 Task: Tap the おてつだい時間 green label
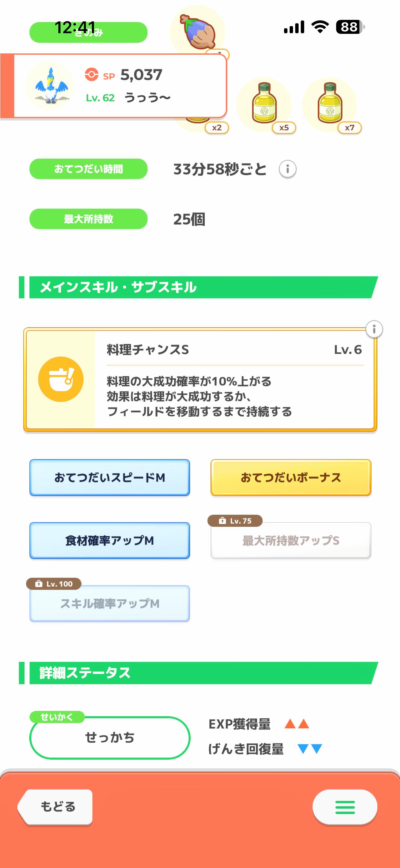[89, 169]
